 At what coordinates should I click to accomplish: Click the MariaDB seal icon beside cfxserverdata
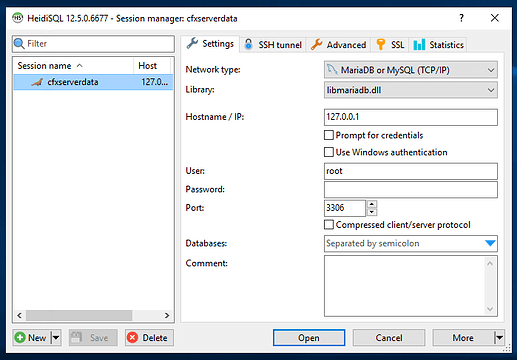tap(37, 82)
